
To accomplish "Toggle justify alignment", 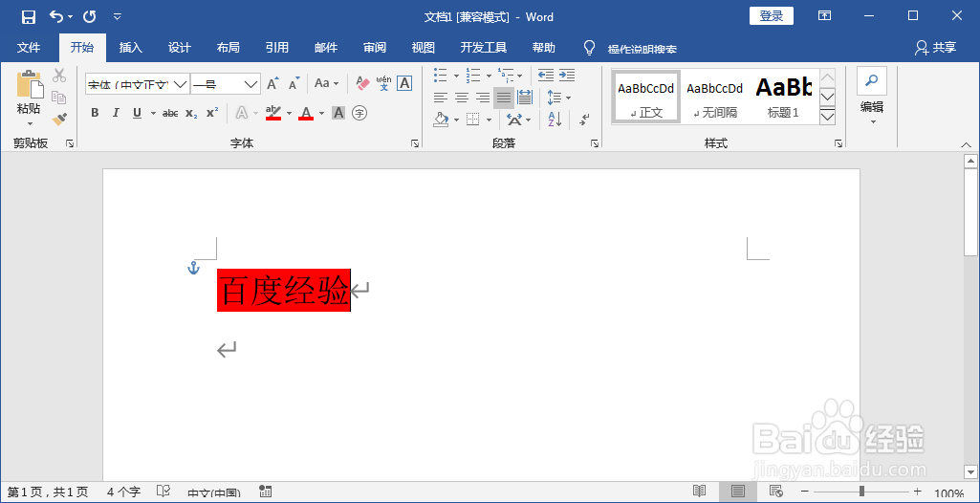I will (504, 98).
